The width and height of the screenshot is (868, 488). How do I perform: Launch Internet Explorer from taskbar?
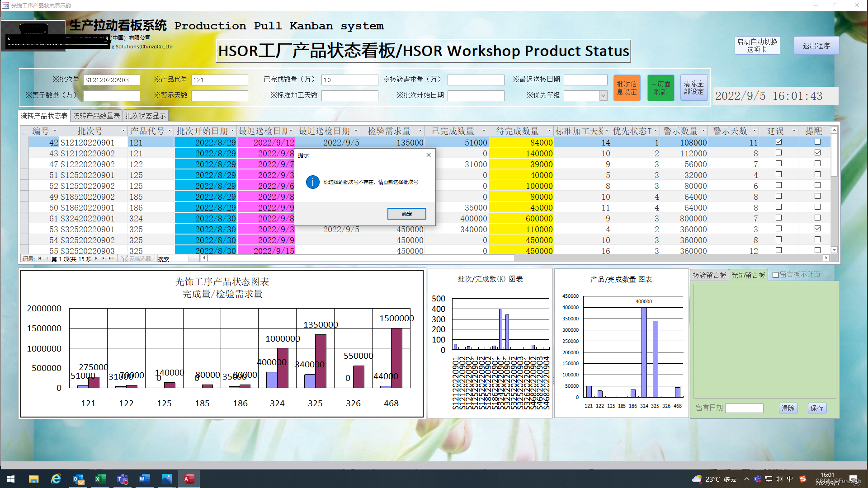(x=56, y=479)
